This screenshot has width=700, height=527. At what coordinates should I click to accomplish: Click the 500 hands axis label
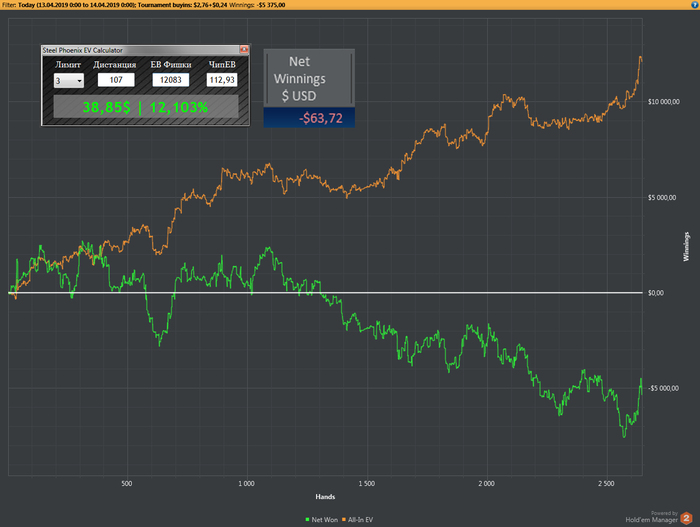click(127, 484)
